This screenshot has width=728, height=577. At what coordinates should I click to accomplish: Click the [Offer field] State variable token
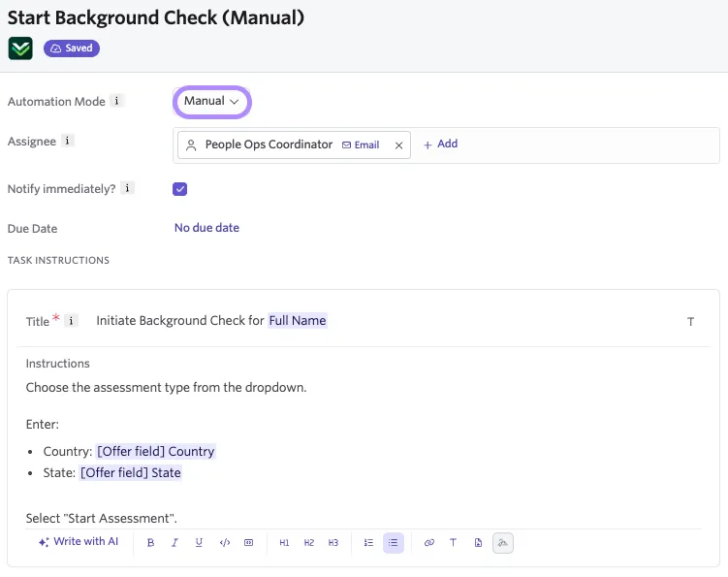(131, 473)
